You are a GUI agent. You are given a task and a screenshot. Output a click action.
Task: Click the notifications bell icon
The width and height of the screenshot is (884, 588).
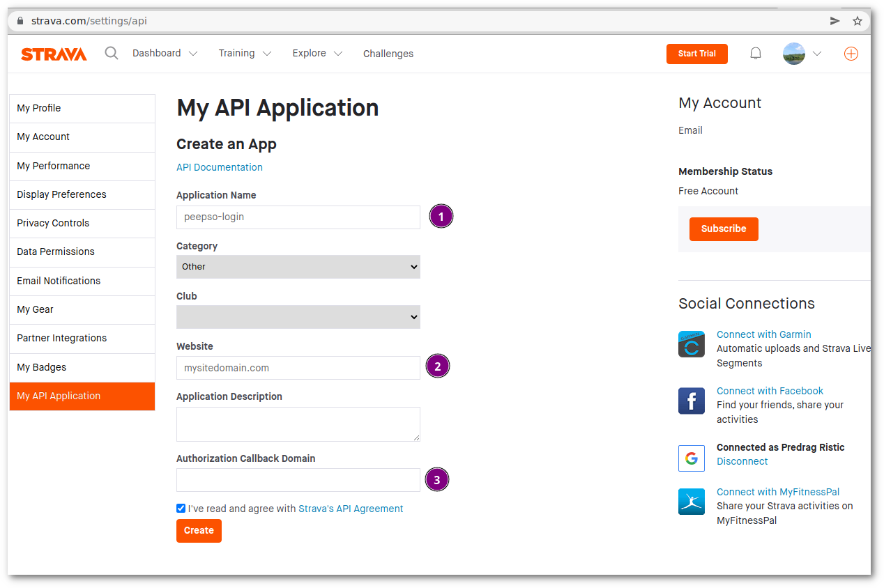coord(756,54)
